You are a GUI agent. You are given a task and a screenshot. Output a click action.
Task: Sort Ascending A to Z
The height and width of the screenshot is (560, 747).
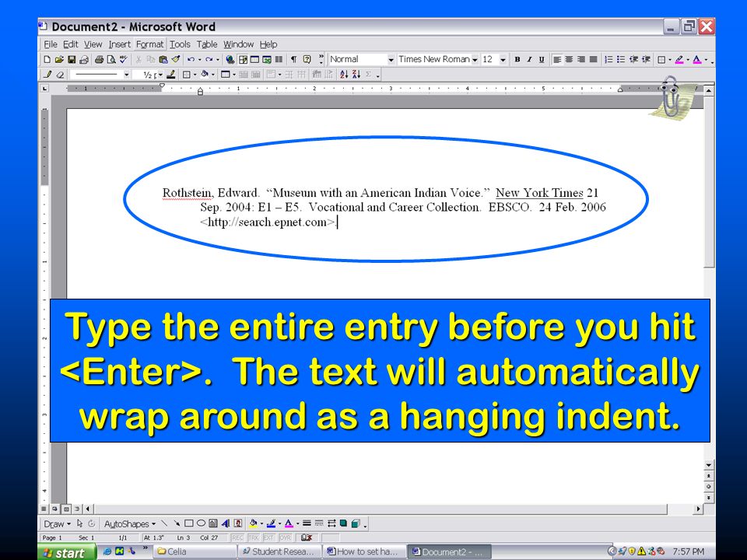[344, 75]
